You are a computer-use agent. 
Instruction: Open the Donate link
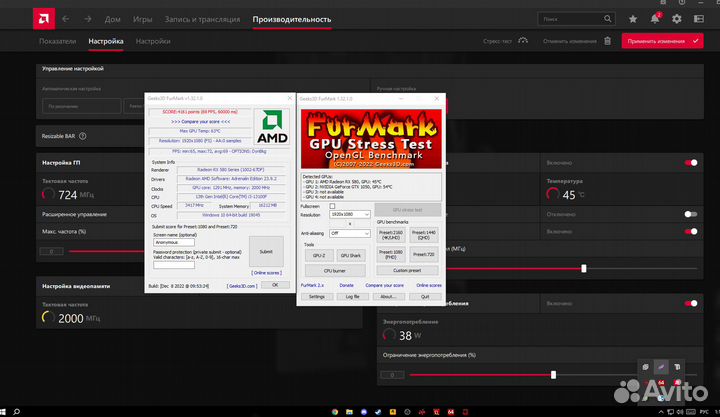[346, 285]
